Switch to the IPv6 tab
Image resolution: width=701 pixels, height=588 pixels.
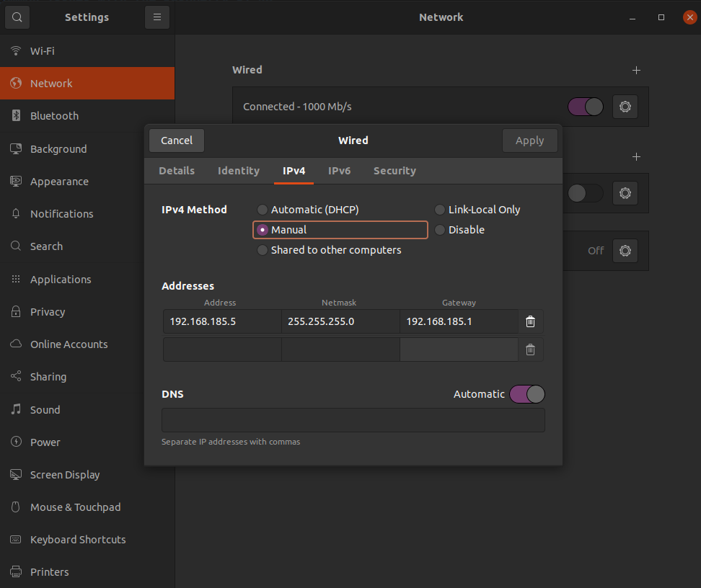339,171
